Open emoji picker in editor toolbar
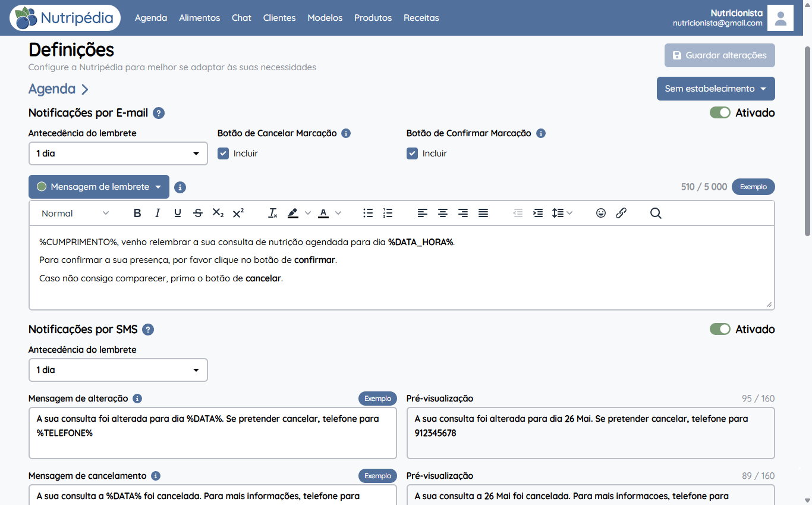812x505 pixels. [x=601, y=213]
